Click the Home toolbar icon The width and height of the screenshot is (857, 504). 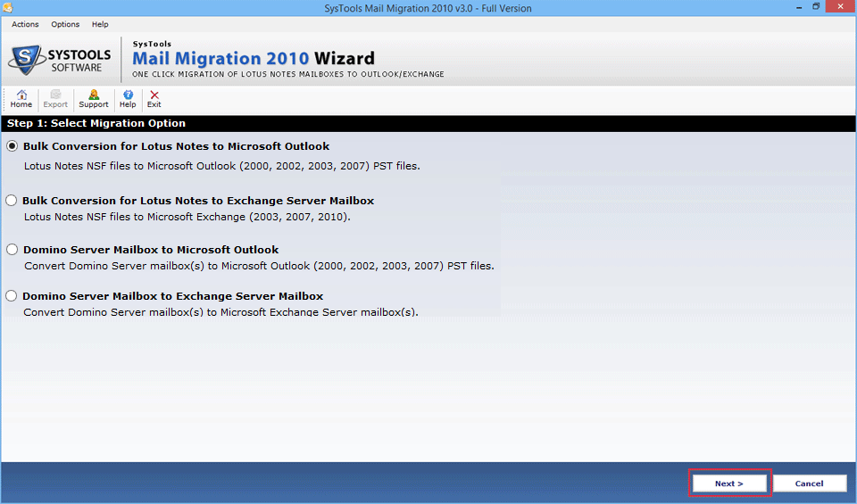tap(21, 99)
